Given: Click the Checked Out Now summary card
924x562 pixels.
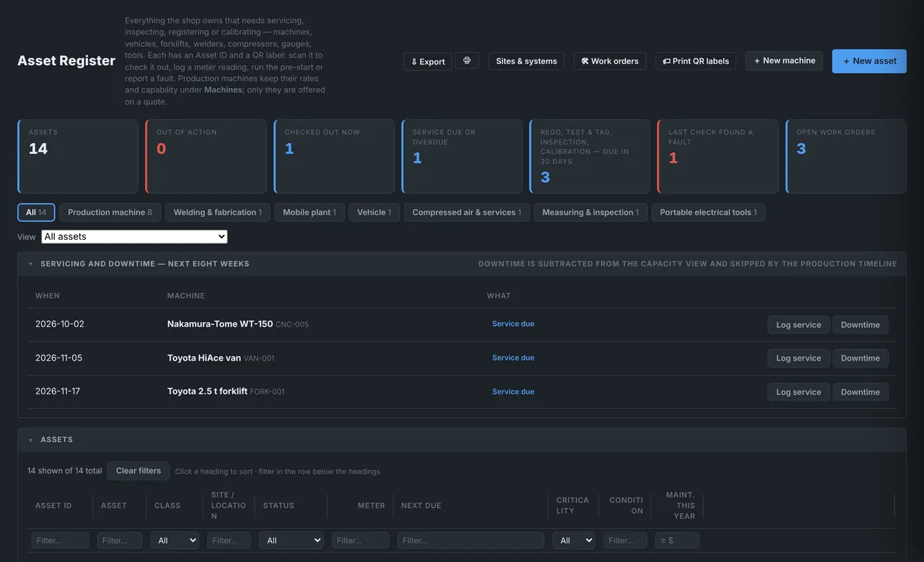Looking at the screenshot, I should click(334, 156).
